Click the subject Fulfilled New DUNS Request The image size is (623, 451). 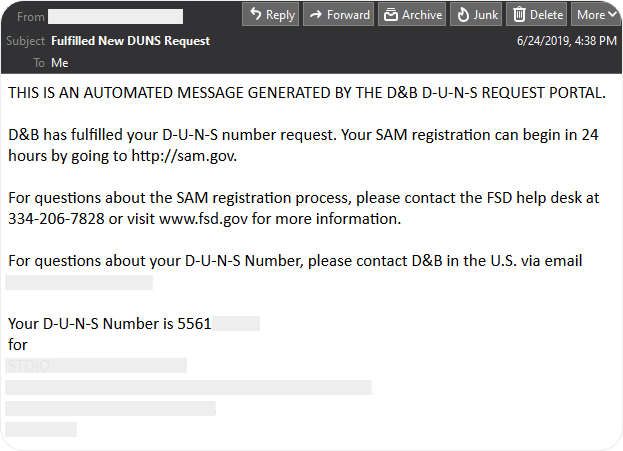130,41
